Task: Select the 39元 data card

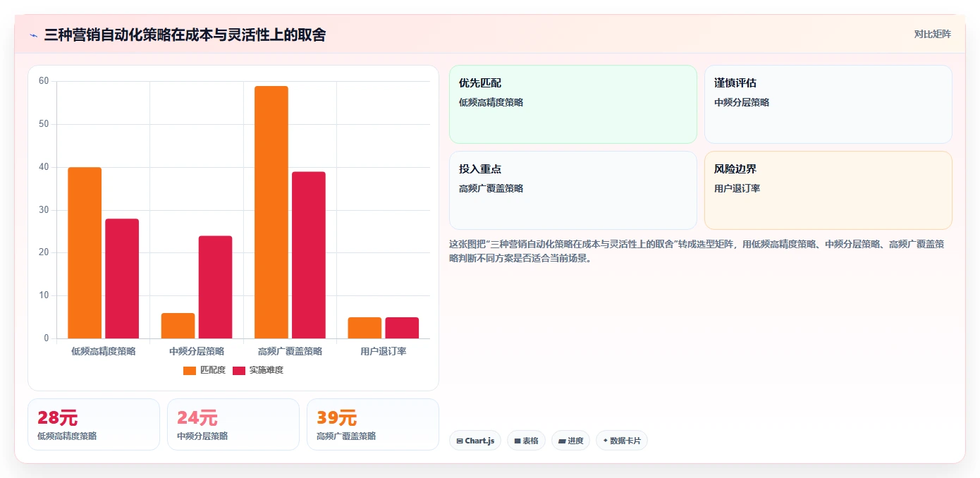Action: [x=373, y=424]
